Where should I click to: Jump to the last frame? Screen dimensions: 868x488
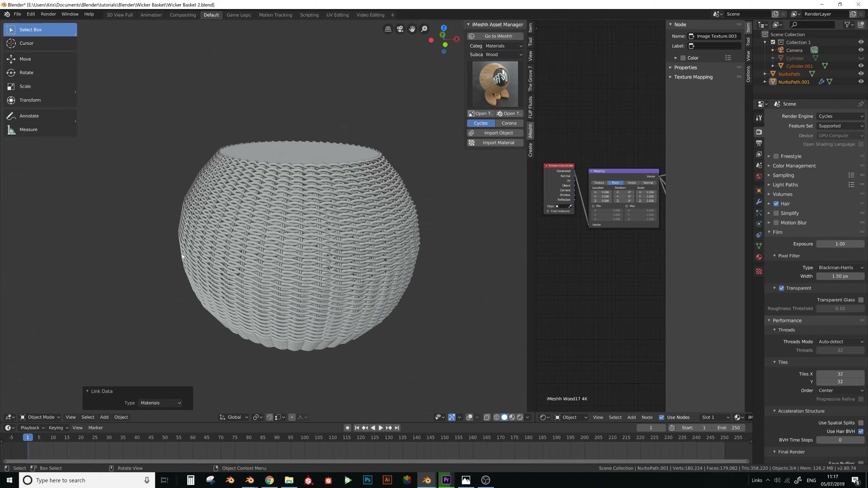(397, 428)
